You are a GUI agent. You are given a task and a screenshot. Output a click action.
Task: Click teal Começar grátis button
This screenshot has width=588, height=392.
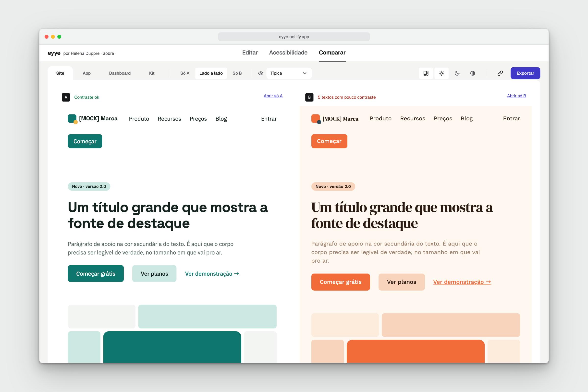96,273
